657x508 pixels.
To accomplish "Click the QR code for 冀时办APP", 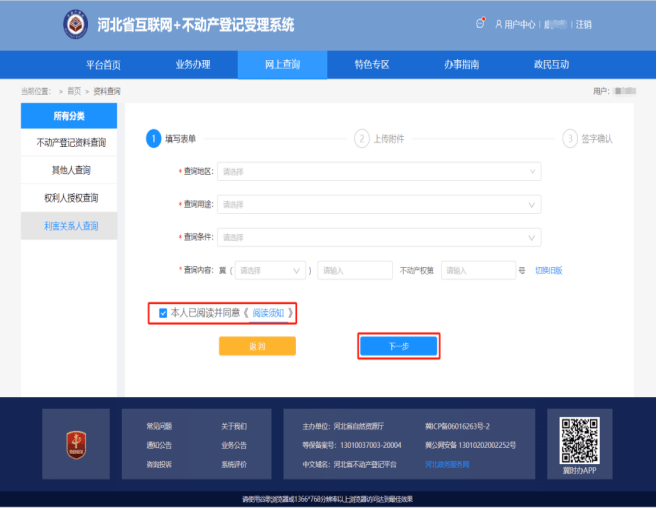I will coord(579,438).
